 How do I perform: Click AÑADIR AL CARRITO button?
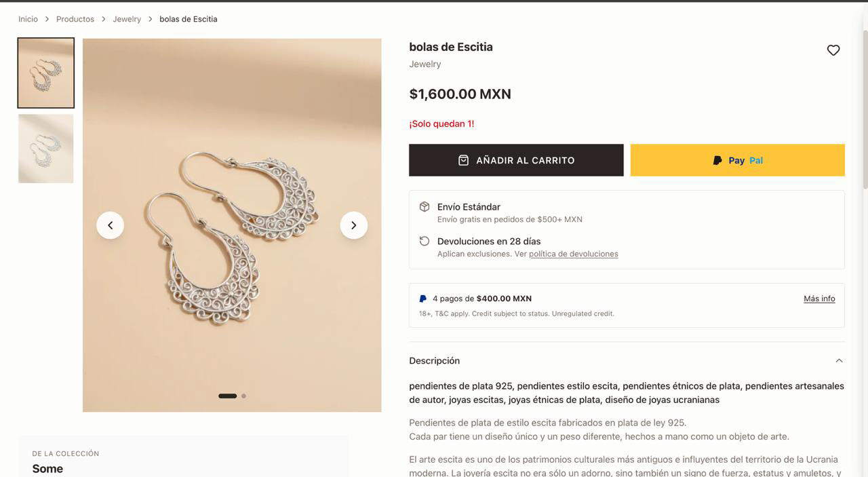(516, 160)
